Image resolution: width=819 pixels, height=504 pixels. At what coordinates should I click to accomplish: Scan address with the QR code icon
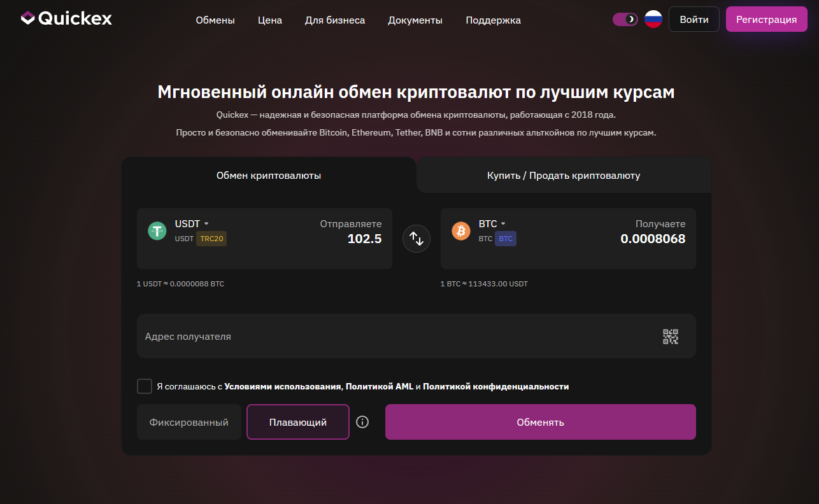(671, 337)
